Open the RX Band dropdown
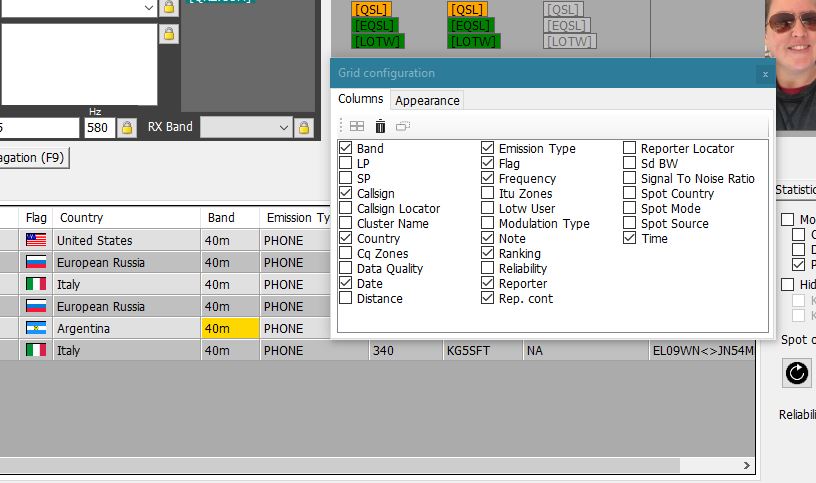 (246, 128)
